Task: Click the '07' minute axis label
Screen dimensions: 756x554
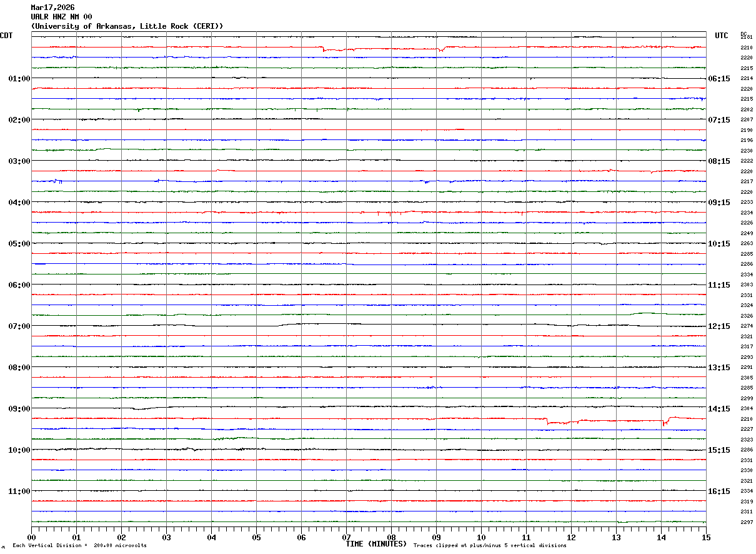Action: pyautogui.click(x=346, y=537)
